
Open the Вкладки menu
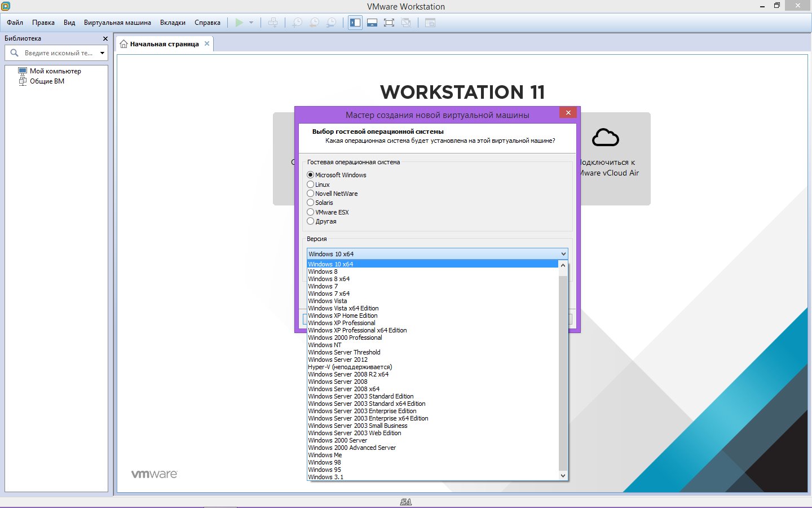coord(173,23)
